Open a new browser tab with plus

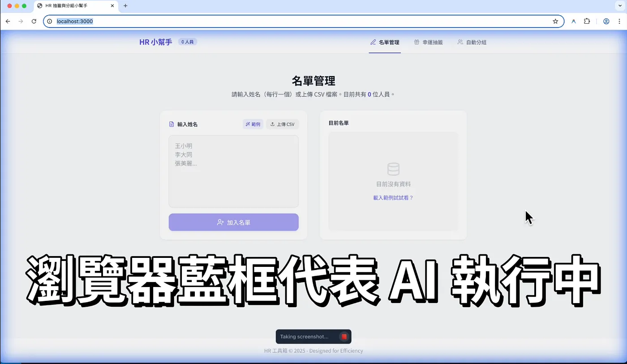point(125,6)
